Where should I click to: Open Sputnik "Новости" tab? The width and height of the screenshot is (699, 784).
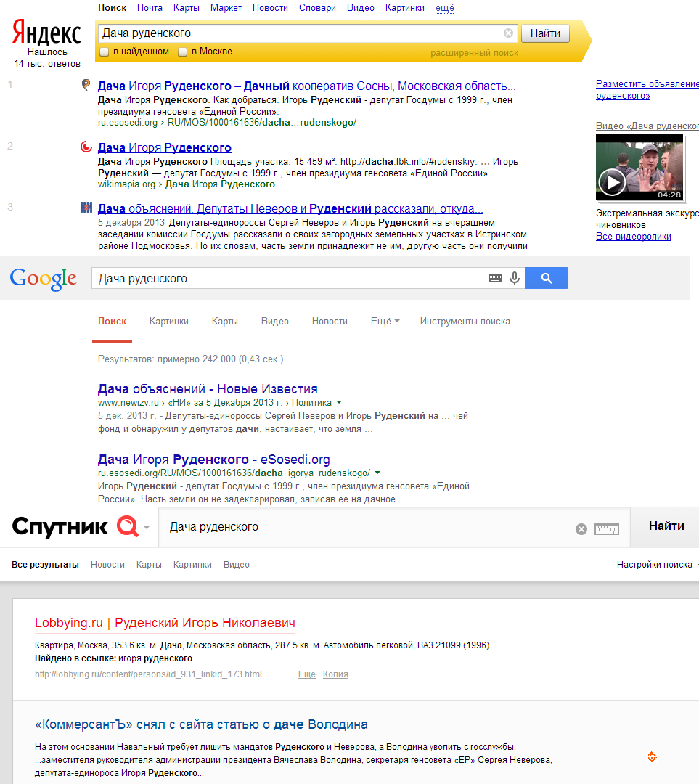[107, 565]
